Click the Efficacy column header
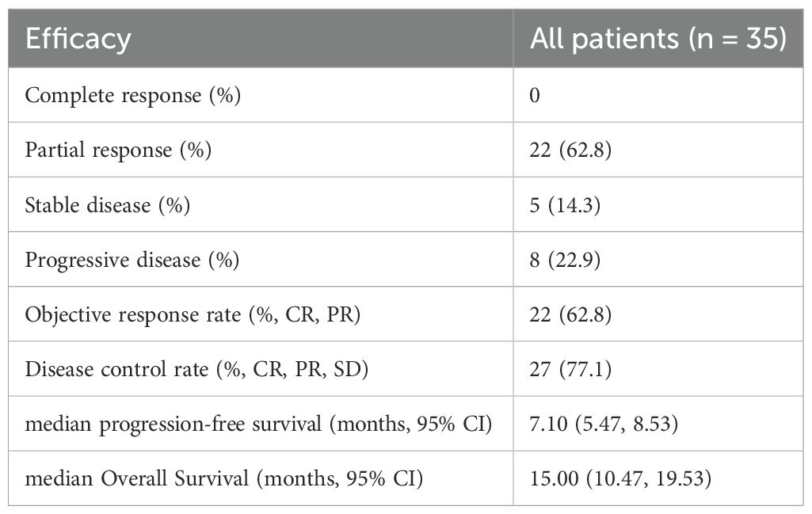The image size is (812, 514). pyautogui.click(x=78, y=39)
